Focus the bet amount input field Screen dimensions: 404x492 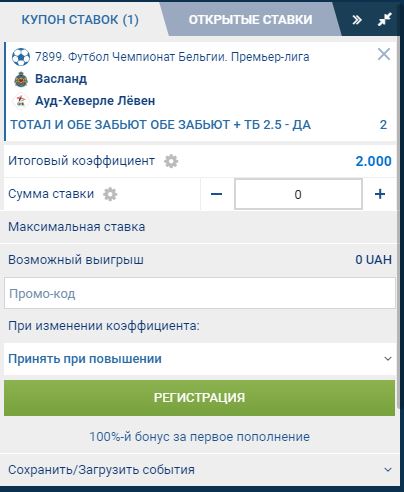click(298, 194)
